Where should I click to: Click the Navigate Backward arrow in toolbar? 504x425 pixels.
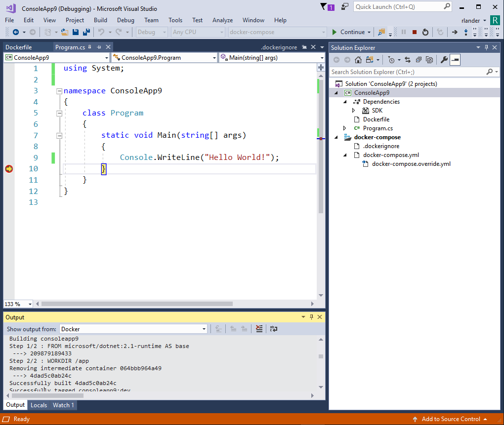15,32
